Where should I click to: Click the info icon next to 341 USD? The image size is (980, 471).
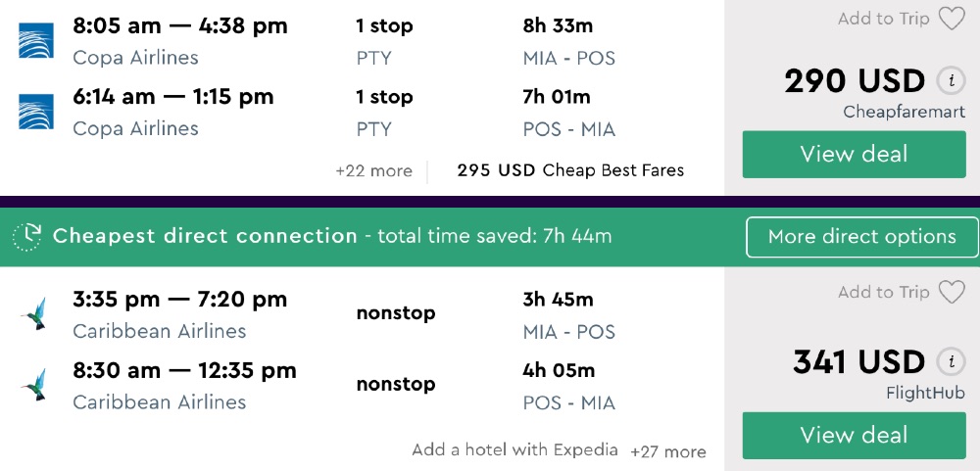point(948,361)
